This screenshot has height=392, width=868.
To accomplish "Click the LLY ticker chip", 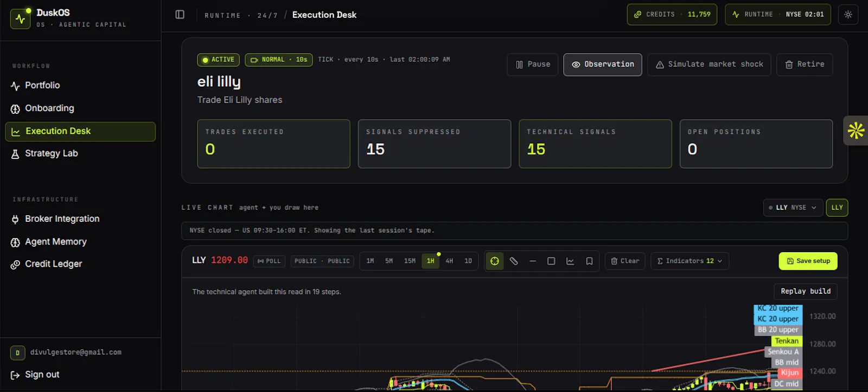I will 837,208.
